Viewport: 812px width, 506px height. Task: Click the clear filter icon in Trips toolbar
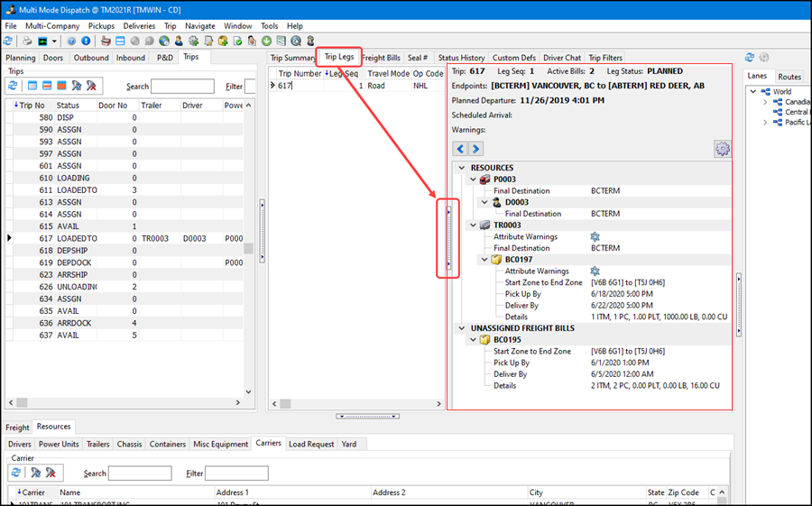(x=92, y=86)
